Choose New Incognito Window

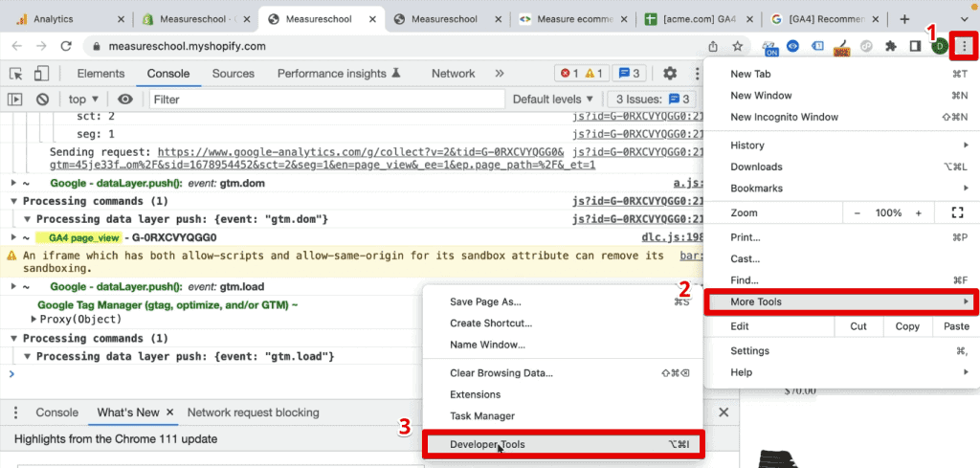(840, 117)
